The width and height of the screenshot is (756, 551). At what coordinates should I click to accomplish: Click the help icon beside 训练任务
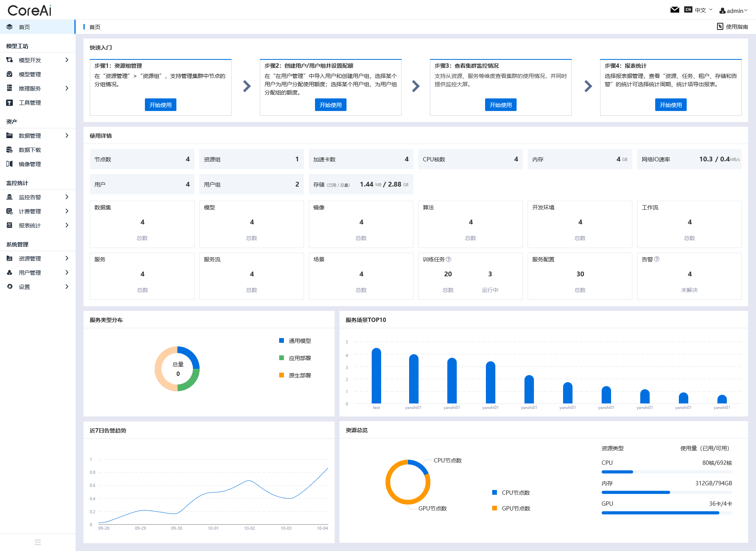pos(448,259)
